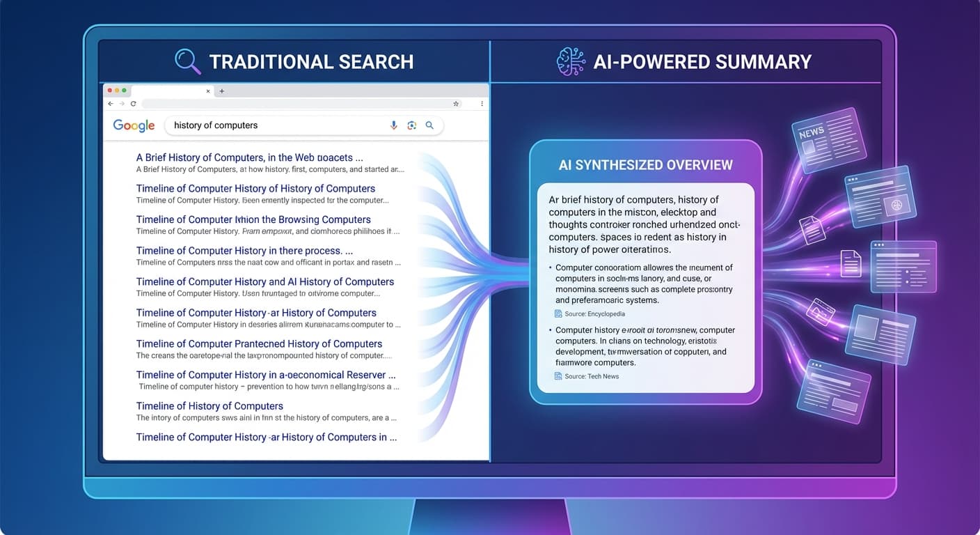Open the 'Timeline of History of Computers' result

(209, 405)
